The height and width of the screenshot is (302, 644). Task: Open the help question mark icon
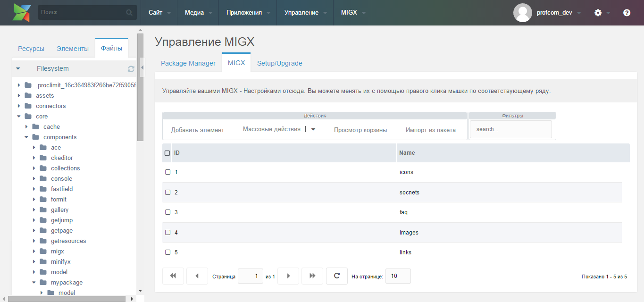point(627,13)
